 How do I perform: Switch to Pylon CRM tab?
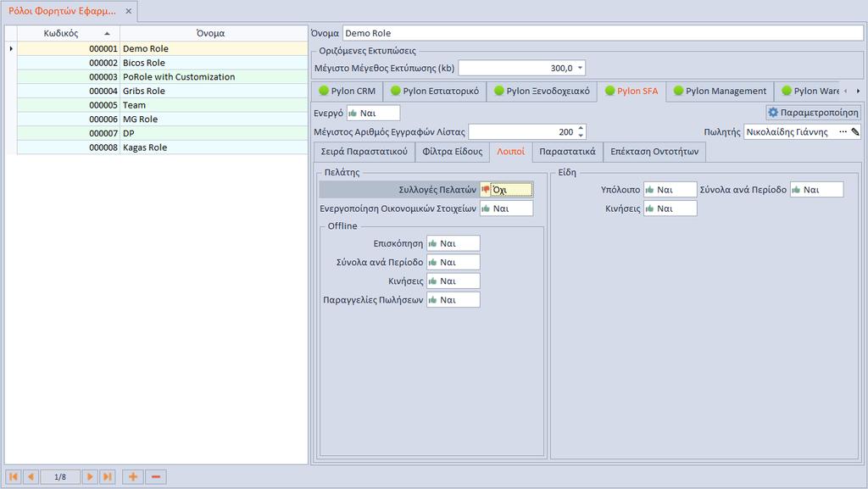click(x=347, y=91)
